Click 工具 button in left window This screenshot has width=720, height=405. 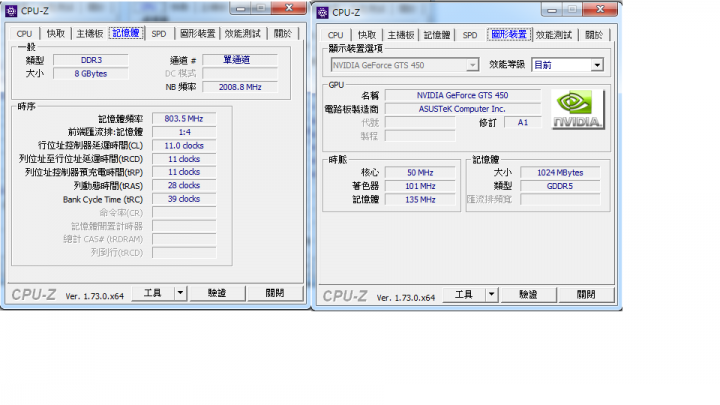coord(152,292)
